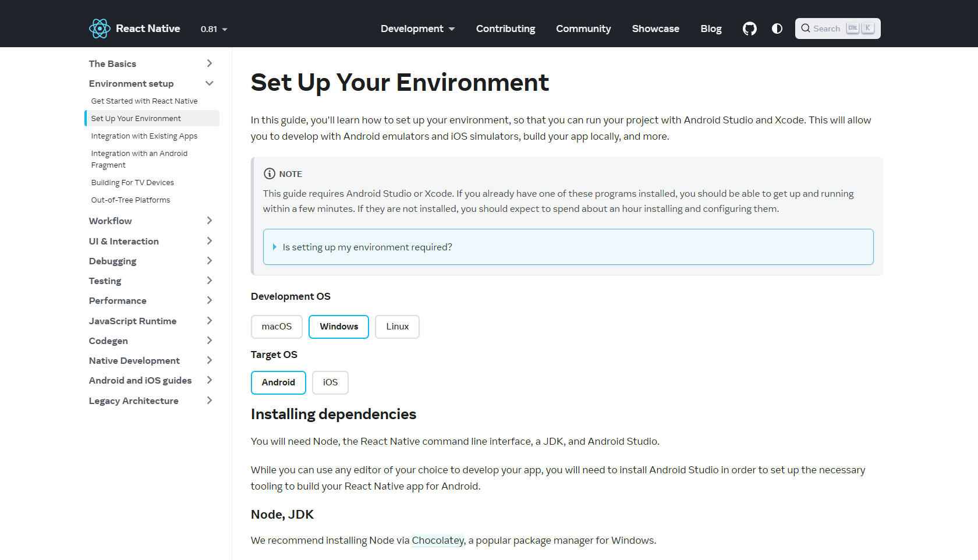
Task: Click the NOTE info icon
Action: [270, 173]
